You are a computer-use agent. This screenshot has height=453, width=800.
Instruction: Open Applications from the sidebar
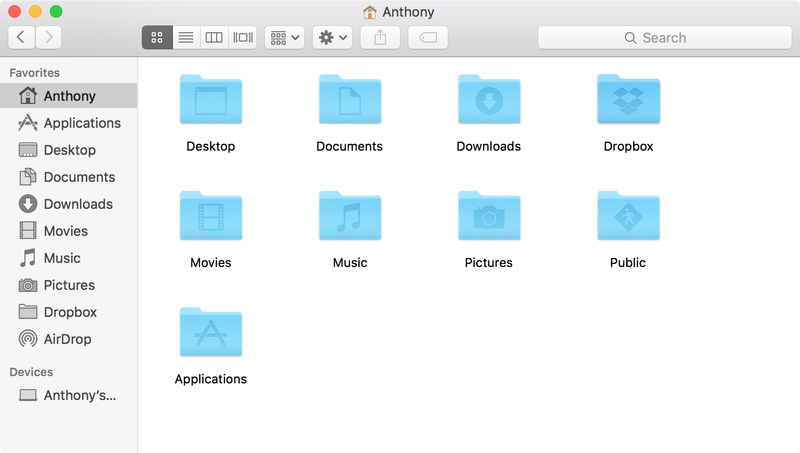pyautogui.click(x=69, y=123)
